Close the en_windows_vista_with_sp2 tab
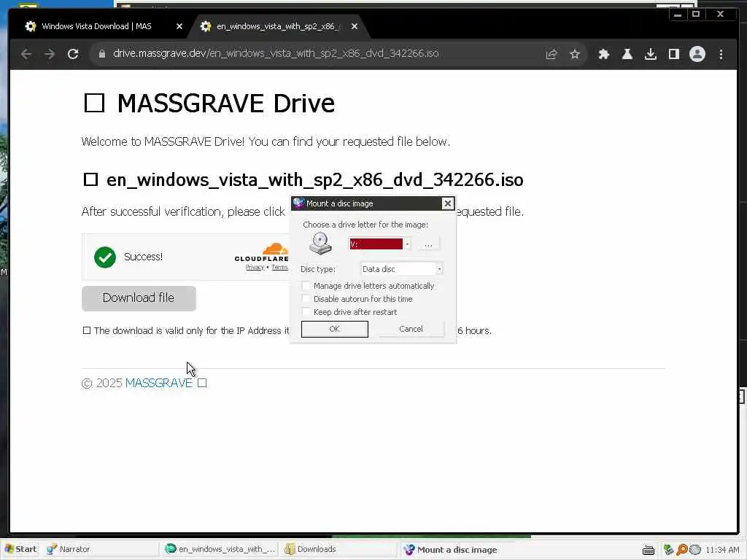The height and width of the screenshot is (560, 747). 354,26
